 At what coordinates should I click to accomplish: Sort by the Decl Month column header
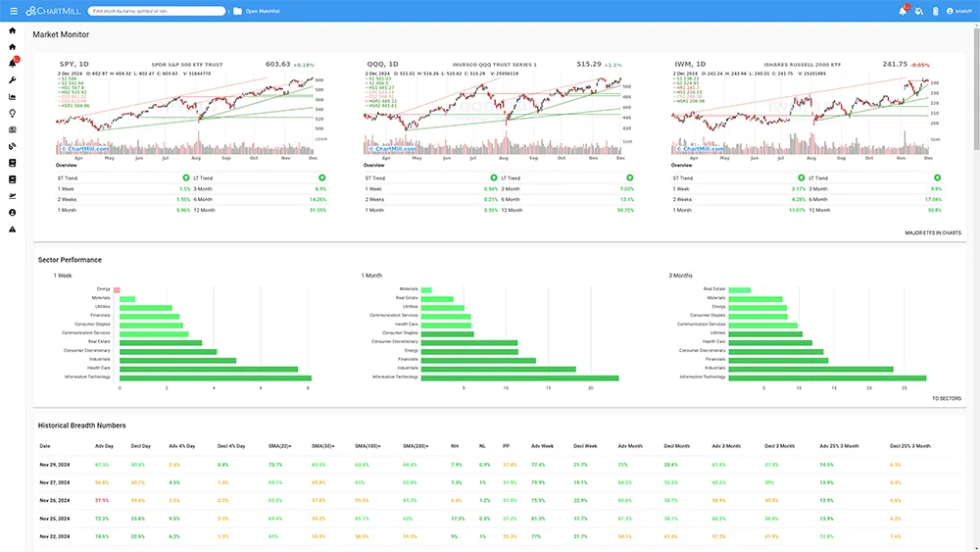[x=677, y=446]
